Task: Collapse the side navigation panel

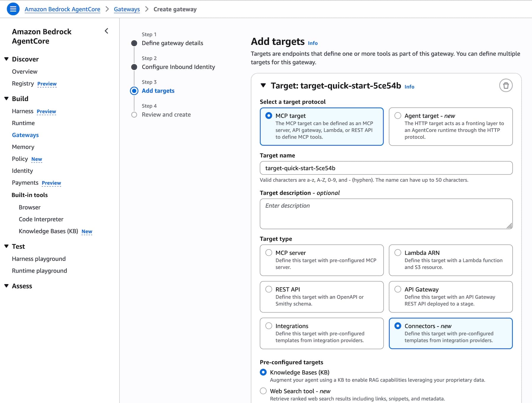Action: [106, 31]
